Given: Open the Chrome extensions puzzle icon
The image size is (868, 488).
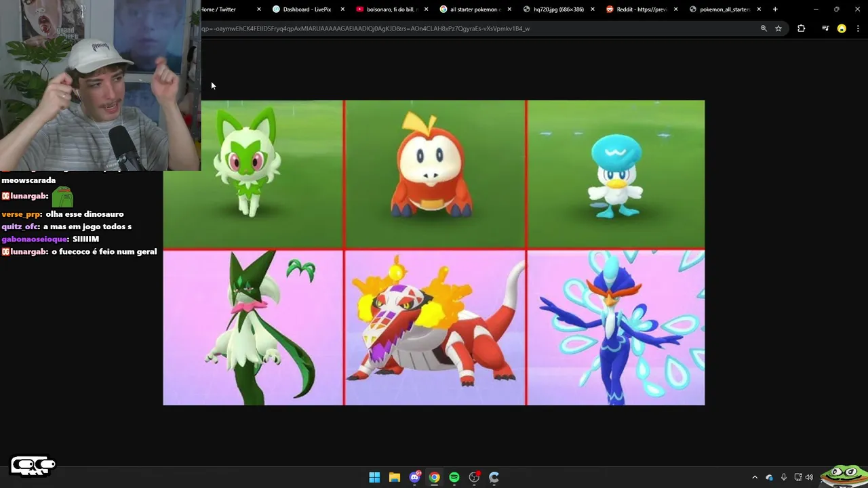Looking at the screenshot, I should [x=802, y=28].
